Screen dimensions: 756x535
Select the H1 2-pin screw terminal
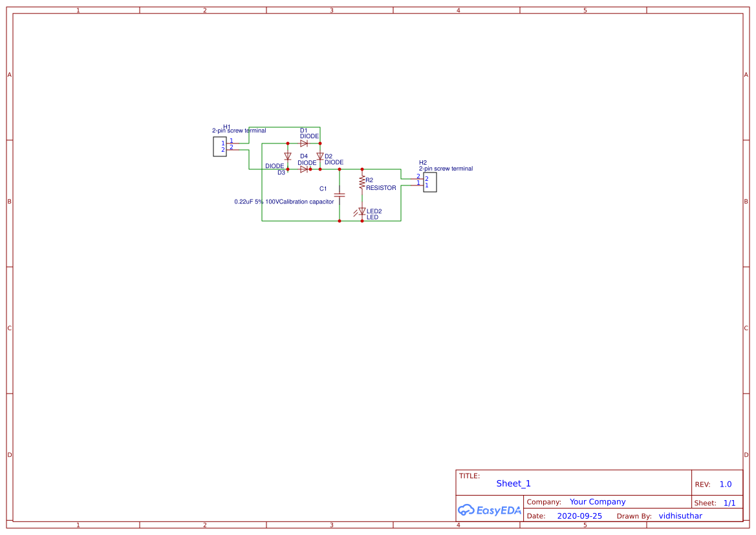219,146
